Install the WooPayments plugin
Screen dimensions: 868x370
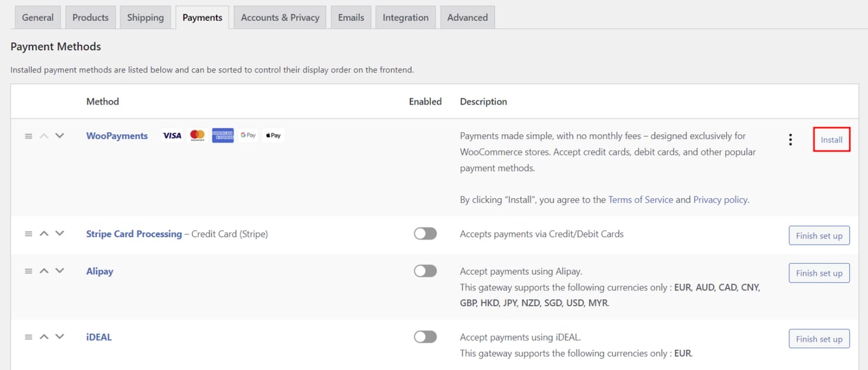click(831, 139)
